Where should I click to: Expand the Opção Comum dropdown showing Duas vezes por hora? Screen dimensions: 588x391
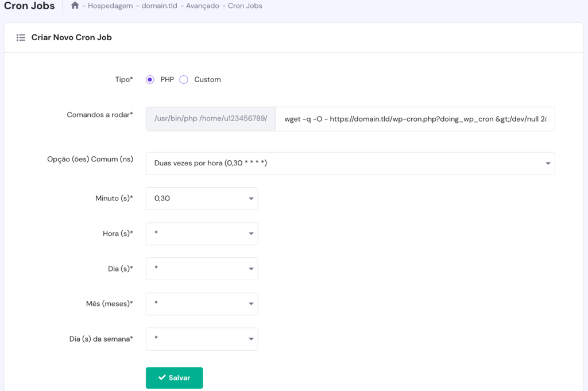[547, 164]
